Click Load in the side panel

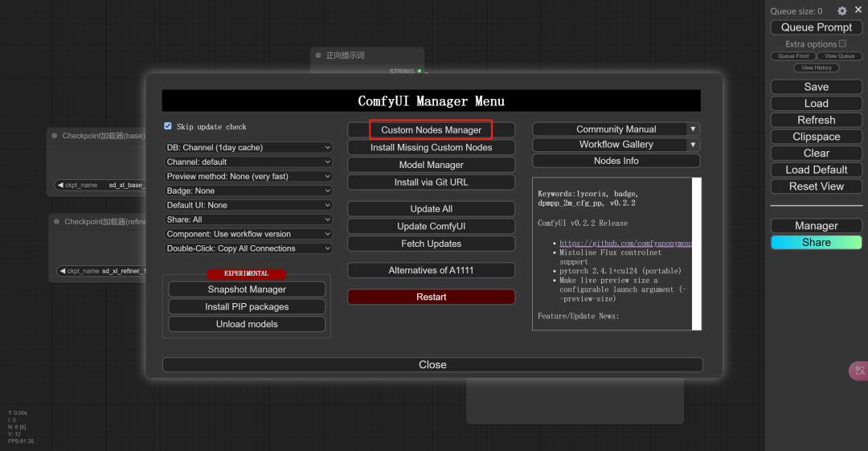pos(816,104)
